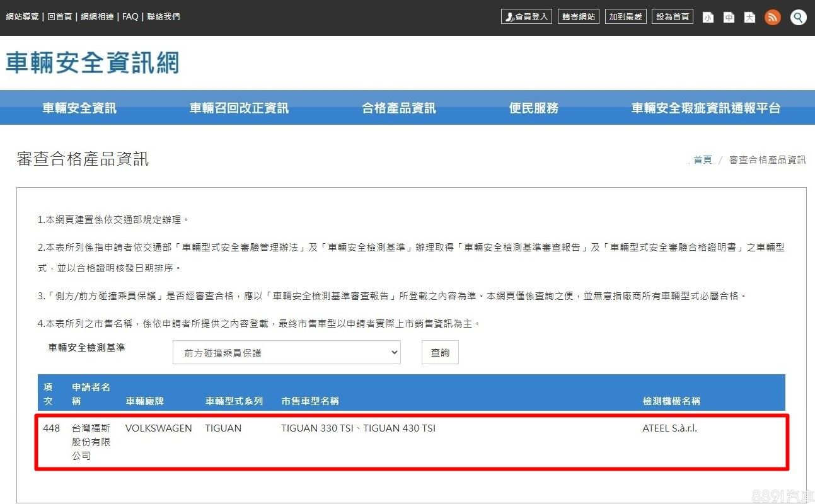Image resolution: width=815 pixels, height=504 pixels.
Task: Open the 便民服務 nav menu
Action: coord(534,108)
